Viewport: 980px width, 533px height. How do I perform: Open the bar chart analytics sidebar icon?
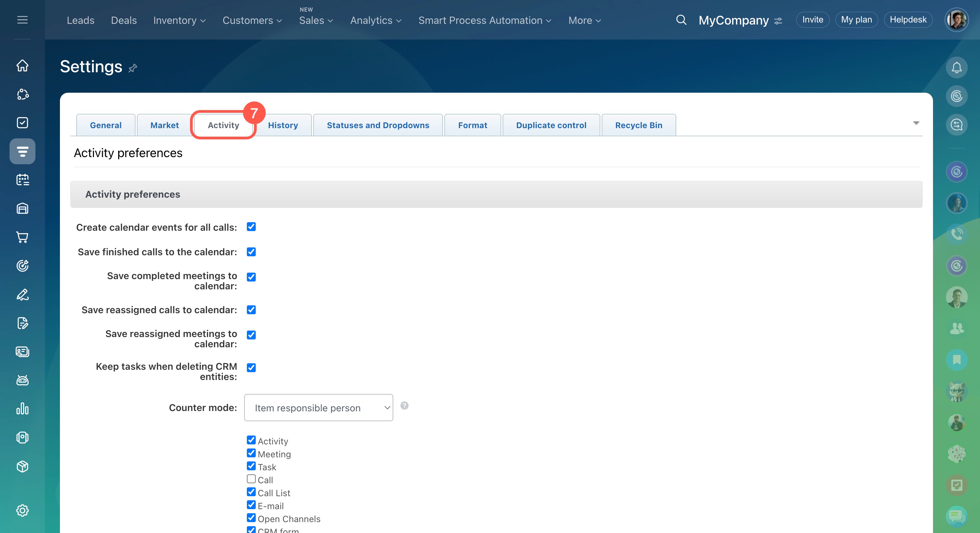[22, 409]
